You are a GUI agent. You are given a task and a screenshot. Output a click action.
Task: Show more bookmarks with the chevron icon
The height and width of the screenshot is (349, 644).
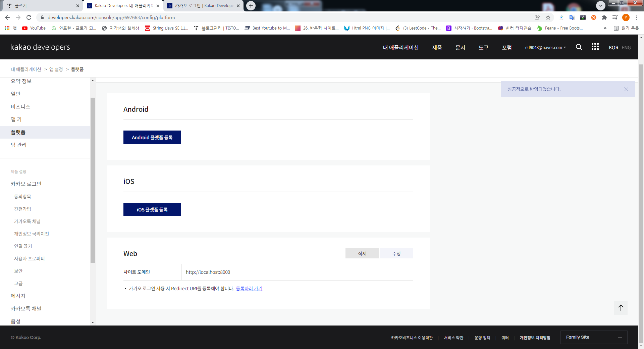(x=605, y=28)
